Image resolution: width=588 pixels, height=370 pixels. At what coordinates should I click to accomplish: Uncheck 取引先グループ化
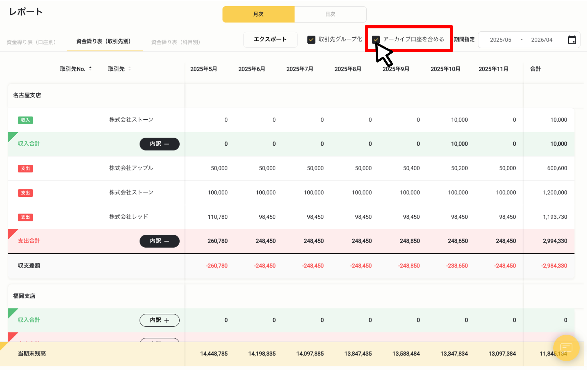tap(311, 40)
